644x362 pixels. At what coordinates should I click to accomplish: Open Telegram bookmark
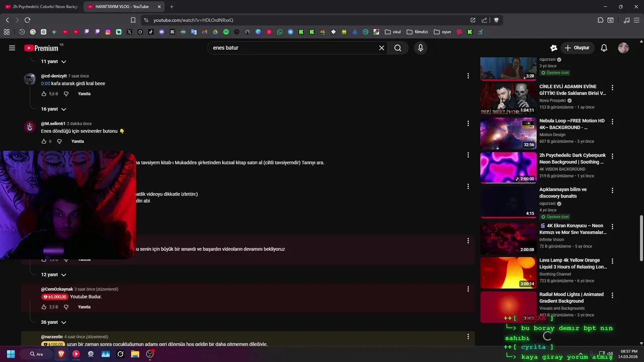point(290,32)
